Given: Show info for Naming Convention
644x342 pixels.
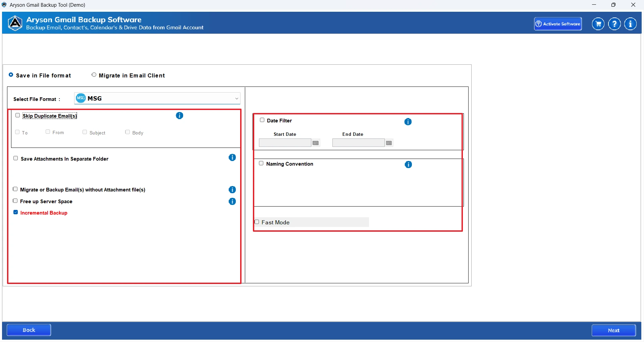Looking at the screenshot, I should pos(408,165).
